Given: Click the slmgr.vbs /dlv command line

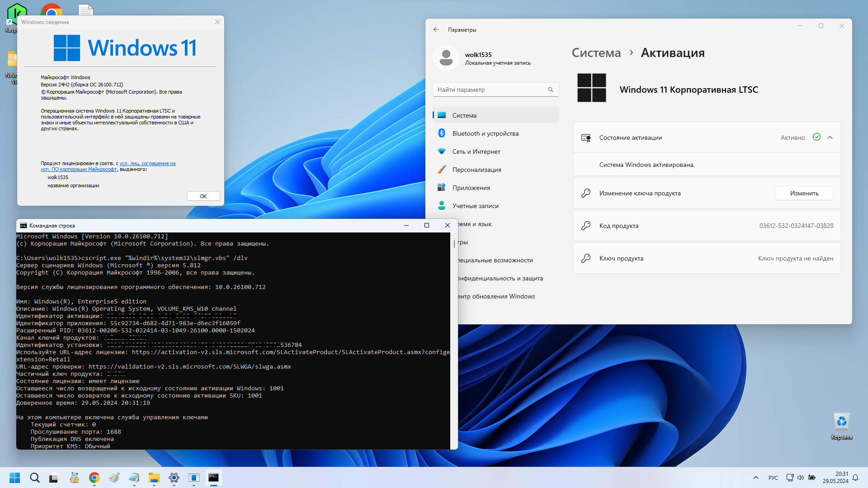Looking at the screenshot, I should pyautogui.click(x=132, y=258).
